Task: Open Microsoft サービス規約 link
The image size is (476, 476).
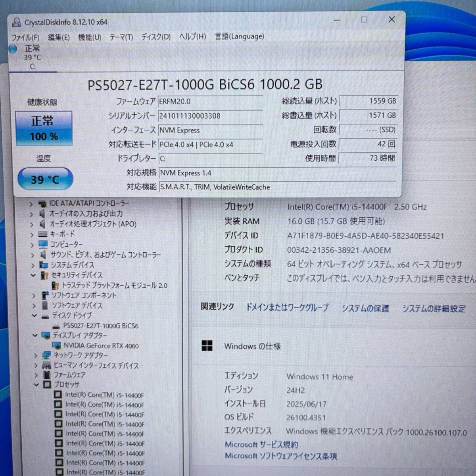Action: click(261, 444)
